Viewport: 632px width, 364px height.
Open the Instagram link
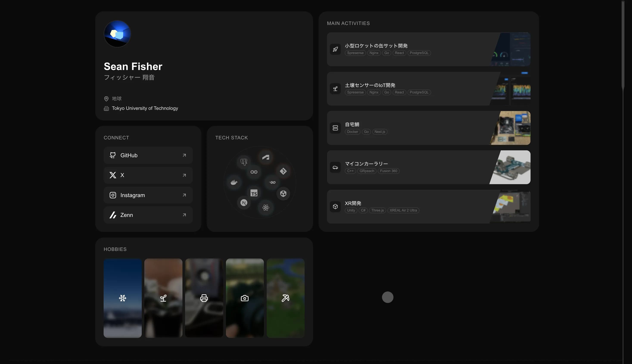tap(148, 195)
